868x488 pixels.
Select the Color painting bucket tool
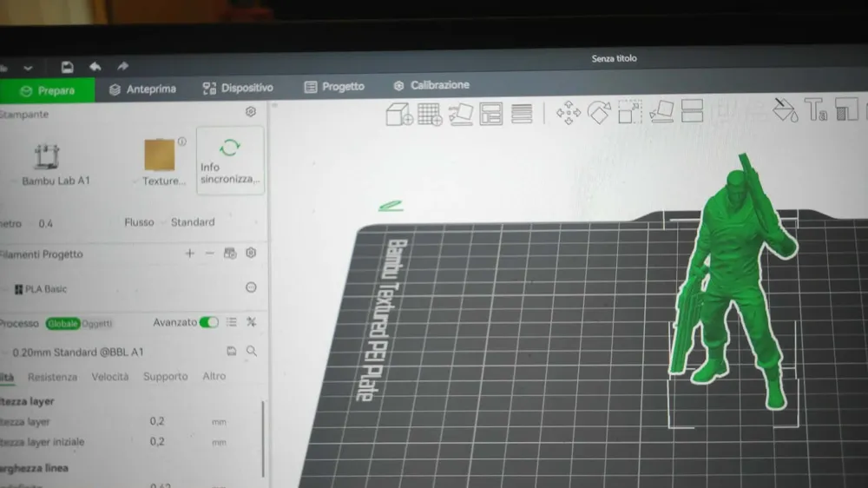(x=786, y=109)
